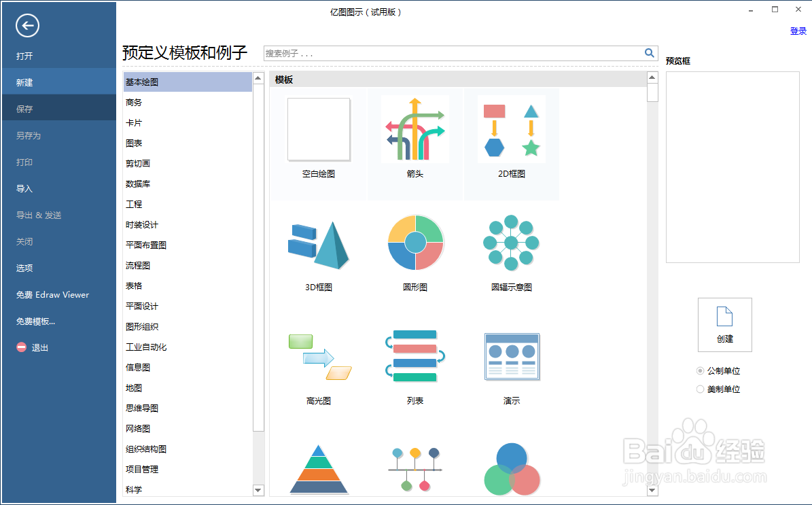Click the red 退出 exit icon
Image resolution: width=812 pixels, height=505 pixels.
(21, 347)
